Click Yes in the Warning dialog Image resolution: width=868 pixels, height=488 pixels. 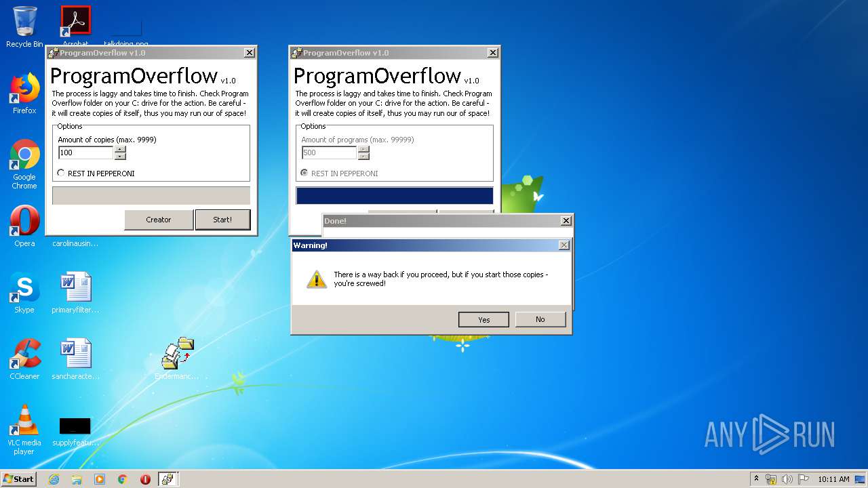pyautogui.click(x=484, y=319)
